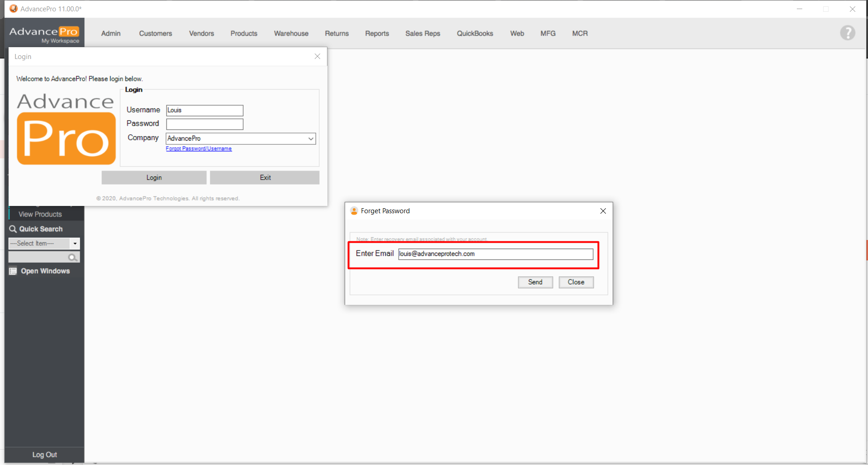Click Log Out in the sidebar

[x=44, y=455]
